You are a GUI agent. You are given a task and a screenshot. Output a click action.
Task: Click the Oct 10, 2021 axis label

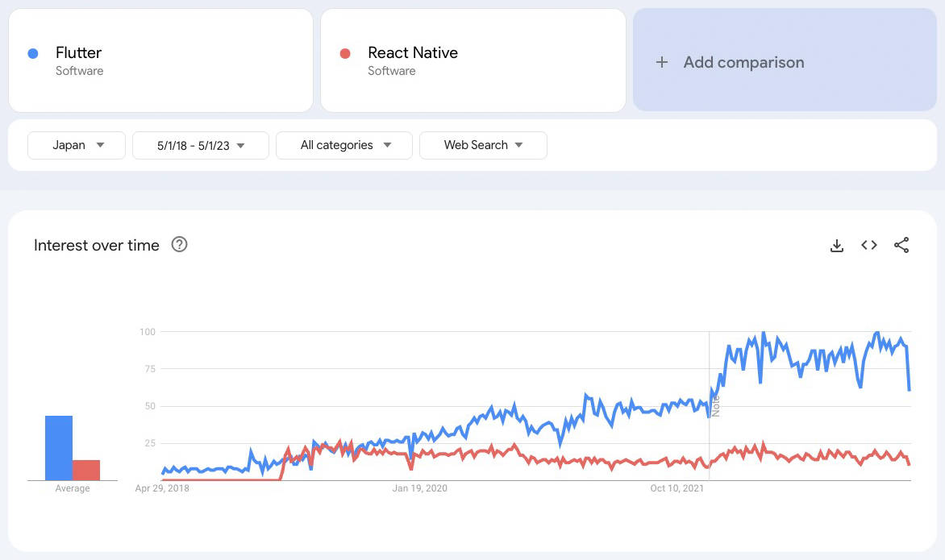click(x=676, y=488)
